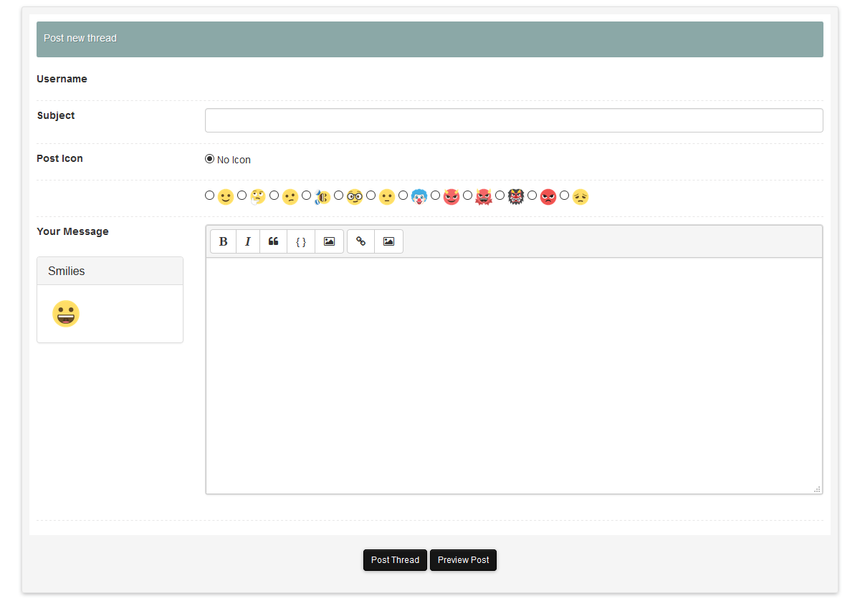The image size is (860, 616).
Task: Click the image icon right of the link button
Action: click(x=388, y=241)
